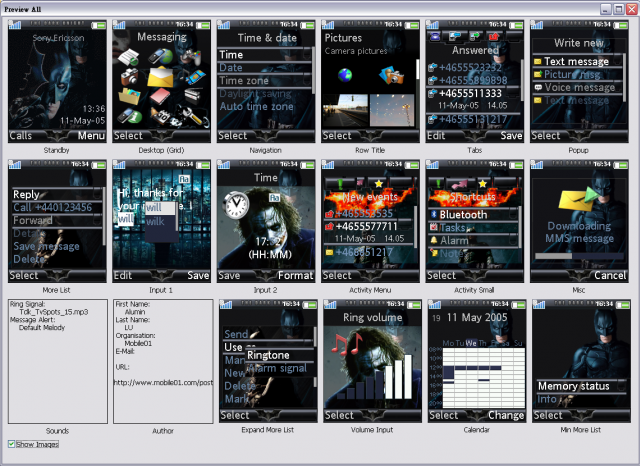Click 'Menu' softkey in Standby preview
Image resolution: width=640 pixels, height=466 pixels.
tap(91, 135)
